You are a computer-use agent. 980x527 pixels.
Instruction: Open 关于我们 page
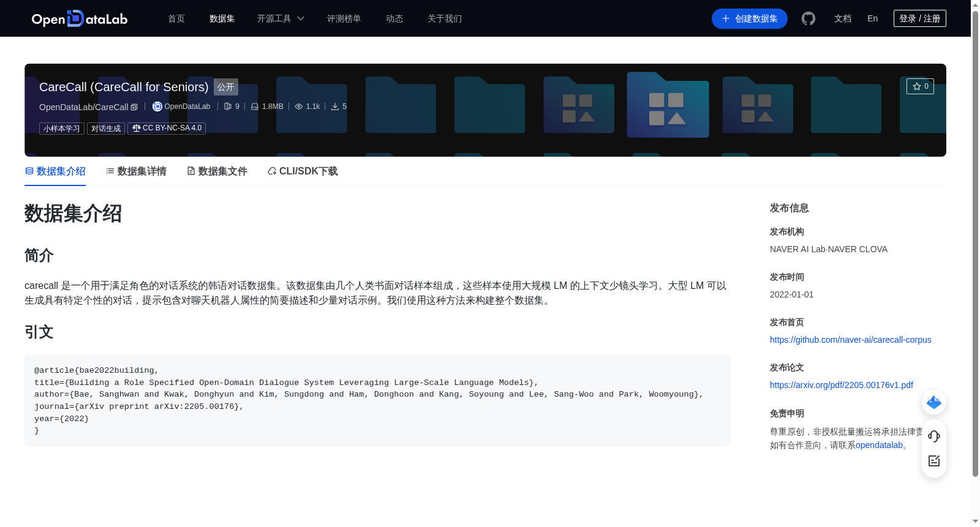click(445, 18)
